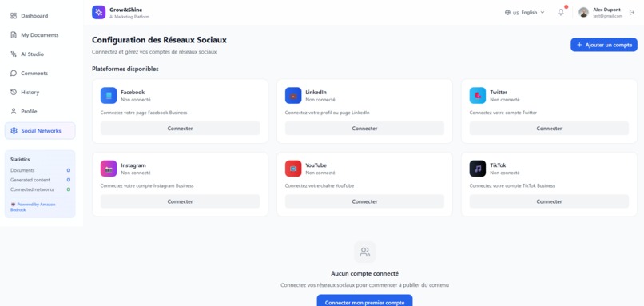Expand the English language chevron
The height and width of the screenshot is (306, 644).
543,12
